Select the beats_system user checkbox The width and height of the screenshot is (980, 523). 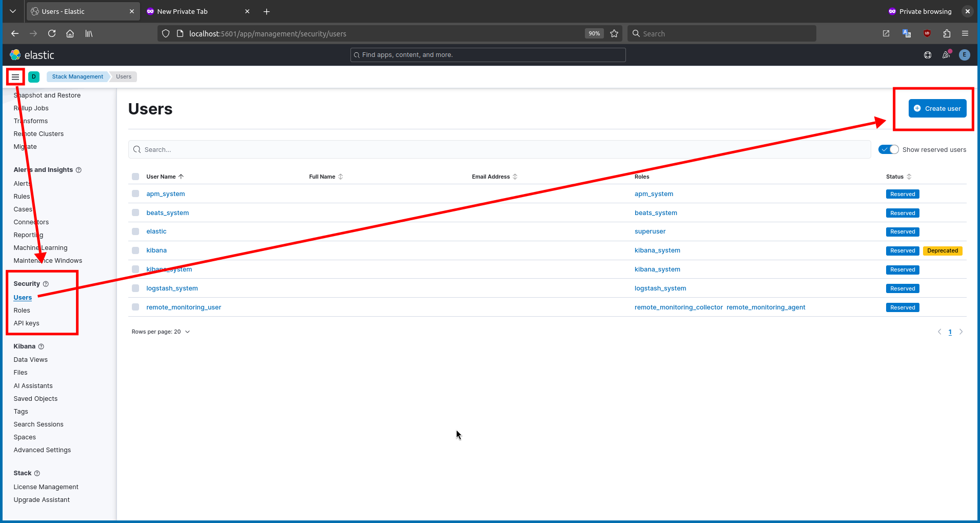tap(135, 212)
